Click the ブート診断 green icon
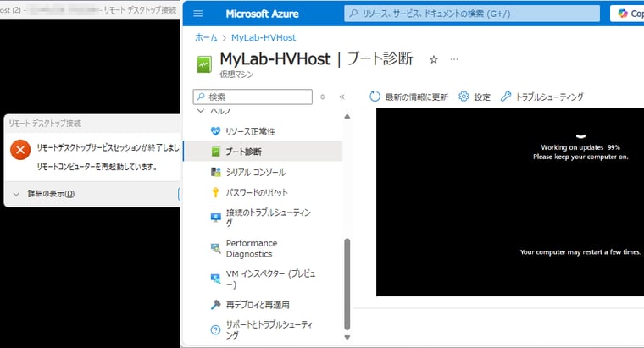The height and width of the screenshot is (348, 644). 215,152
